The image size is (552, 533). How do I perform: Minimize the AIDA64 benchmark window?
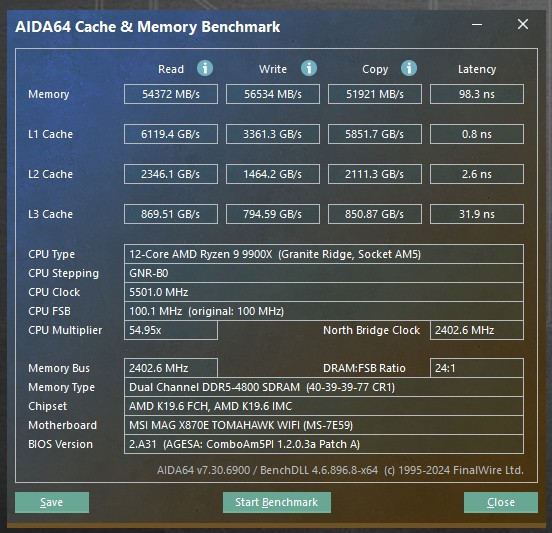click(477, 24)
